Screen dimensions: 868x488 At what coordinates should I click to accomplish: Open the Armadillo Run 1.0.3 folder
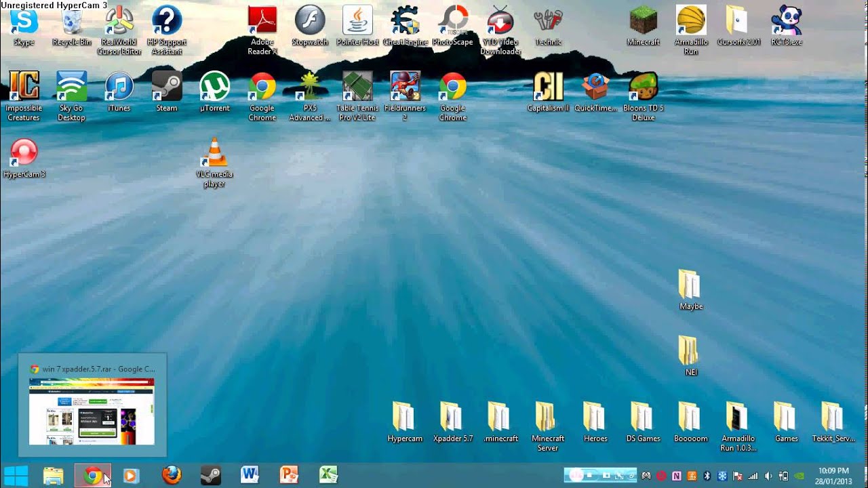(x=738, y=426)
